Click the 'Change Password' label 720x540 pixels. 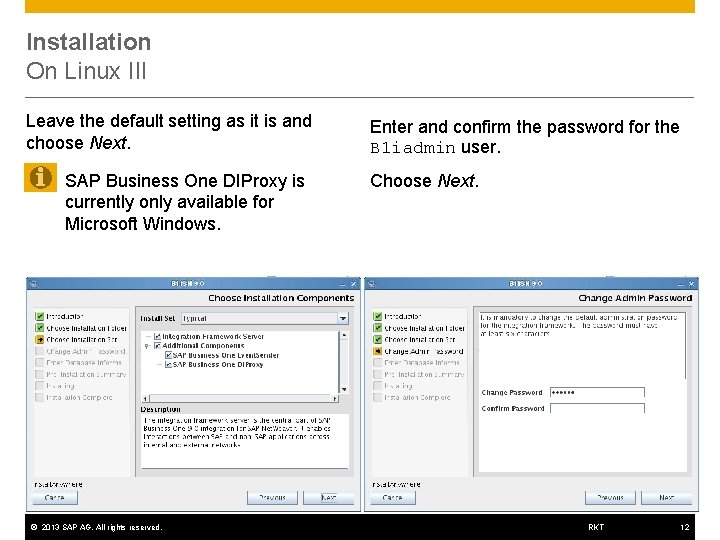pyautogui.click(x=512, y=393)
